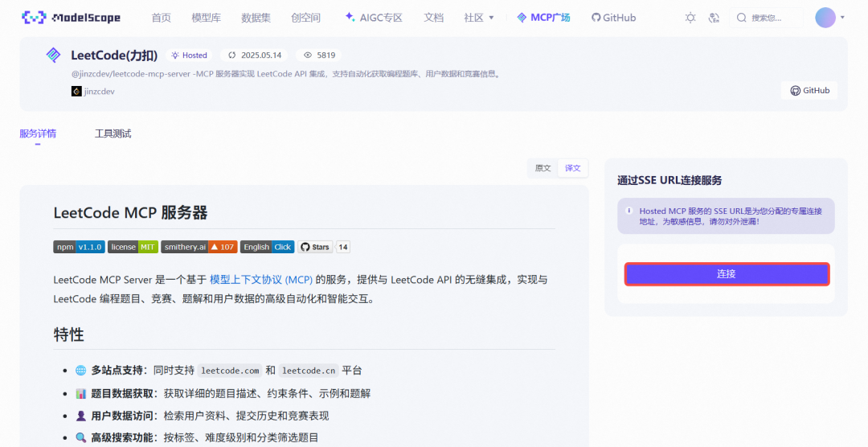This screenshot has width=868, height=447.
Task: Show 译文 translated text
Action: point(572,168)
